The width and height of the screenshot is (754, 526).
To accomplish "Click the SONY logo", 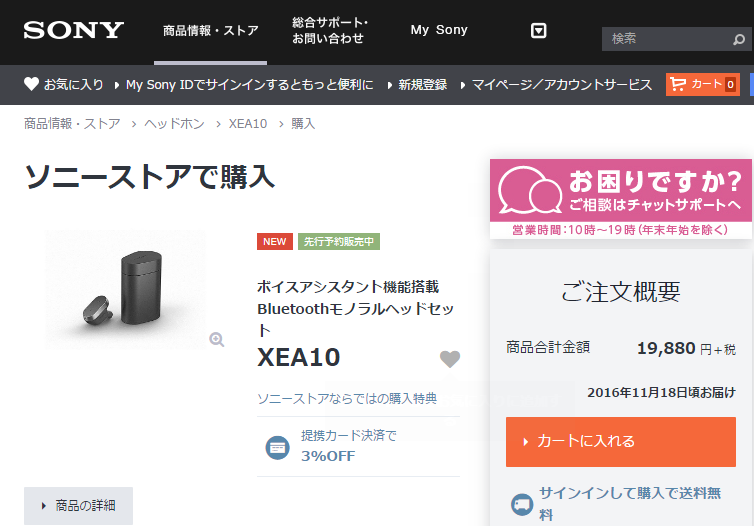I will pos(74,30).
